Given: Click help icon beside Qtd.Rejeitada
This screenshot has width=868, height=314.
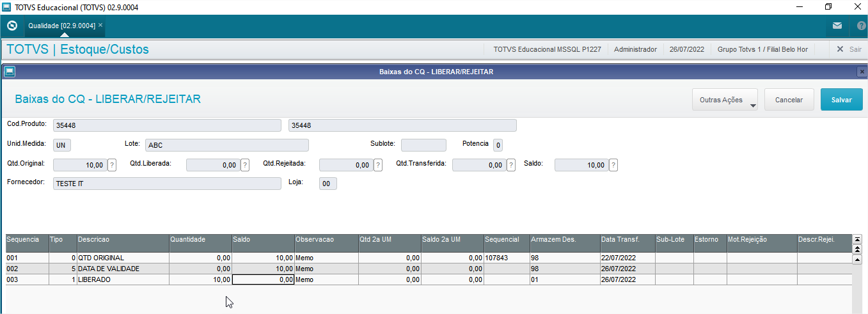Looking at the screenshot, I should pos(378,165).
